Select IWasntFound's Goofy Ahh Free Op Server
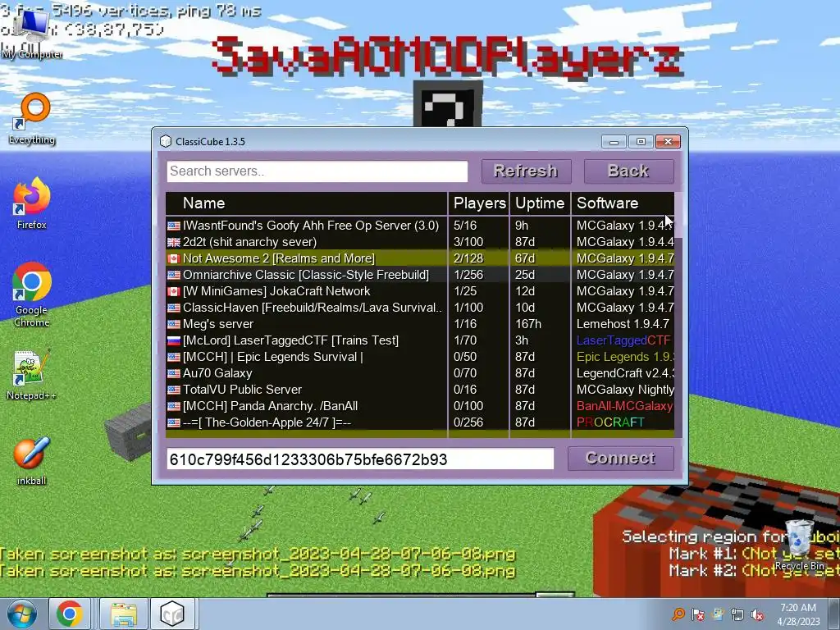 pos(420,226)
